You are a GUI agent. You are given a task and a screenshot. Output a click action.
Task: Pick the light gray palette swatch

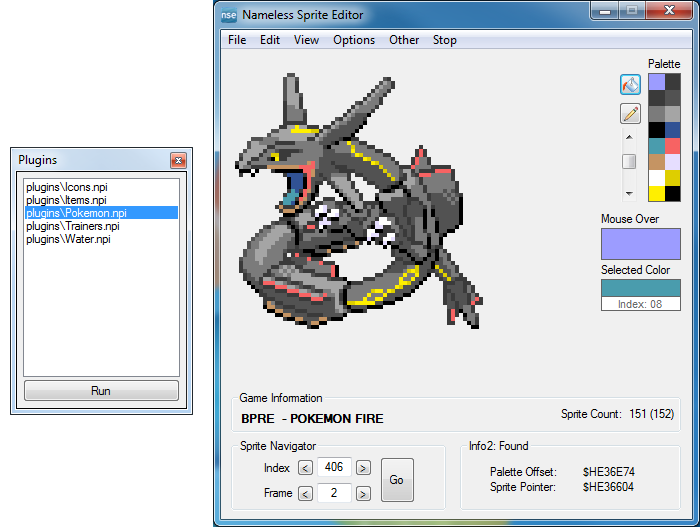tap(673, 114)
